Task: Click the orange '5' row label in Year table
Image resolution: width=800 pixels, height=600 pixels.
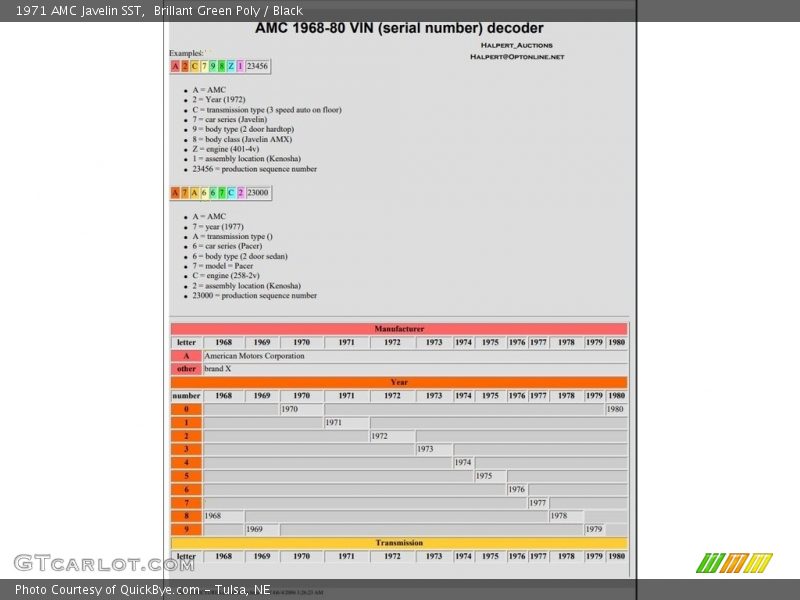Action: click(186, 476)
